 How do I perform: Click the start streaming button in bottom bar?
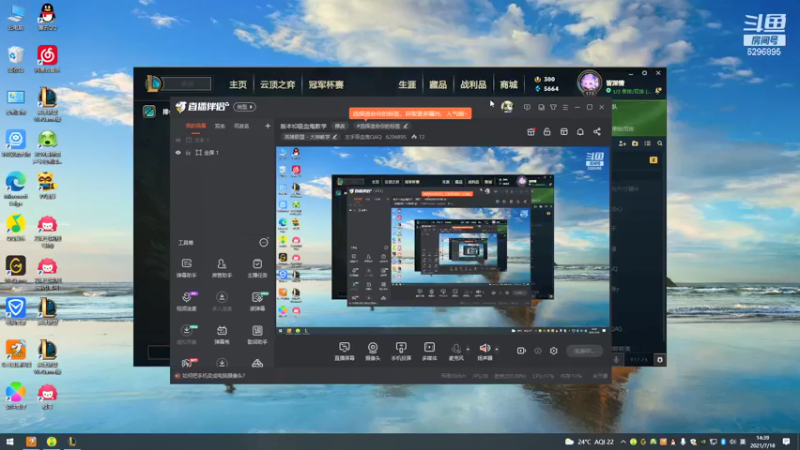(x=585, y=351)
